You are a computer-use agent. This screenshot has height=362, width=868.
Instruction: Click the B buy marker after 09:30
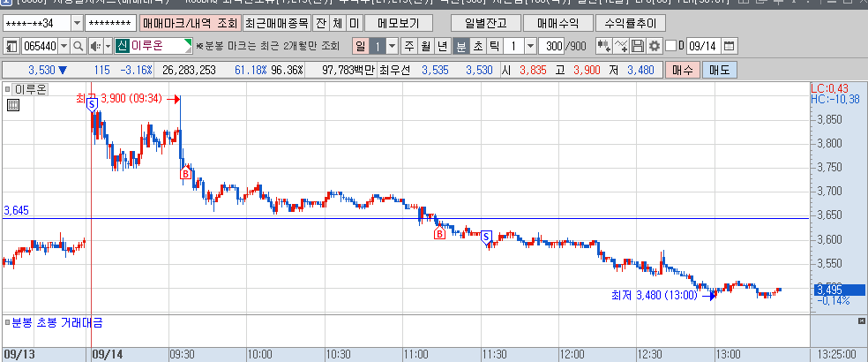pyautogui.click(x=185, y=173)
